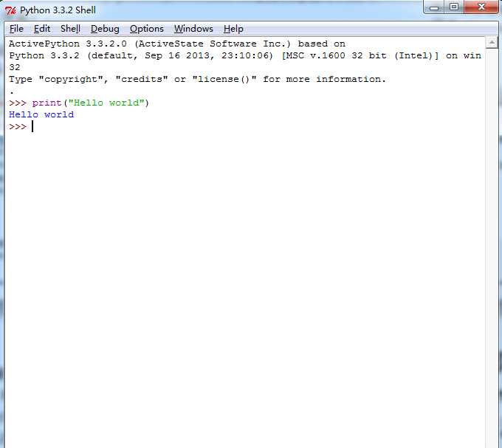The width and height of the screenshot is (502, 448).
Task: Open the Help menu
Action: pyautogui.click(x=233, y=29)
